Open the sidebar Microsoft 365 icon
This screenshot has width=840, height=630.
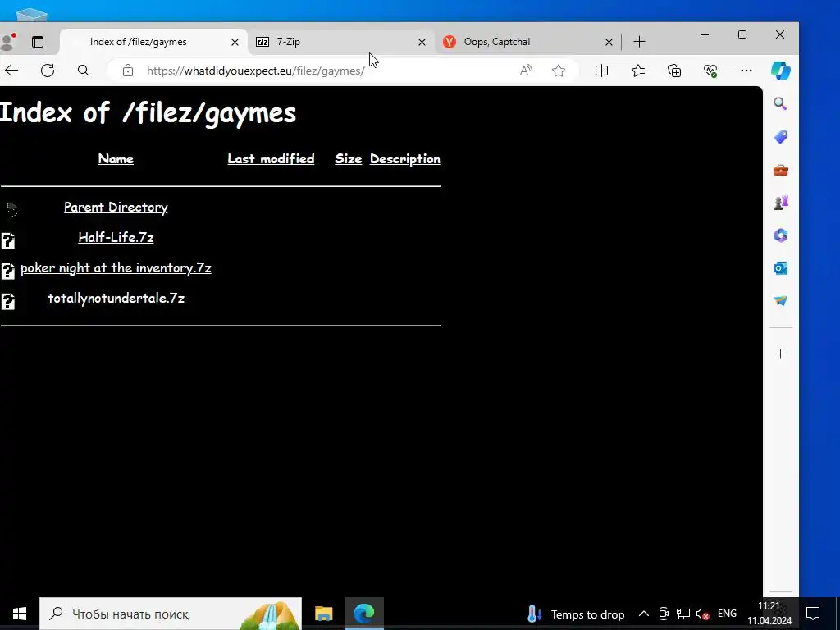[781, 235]
